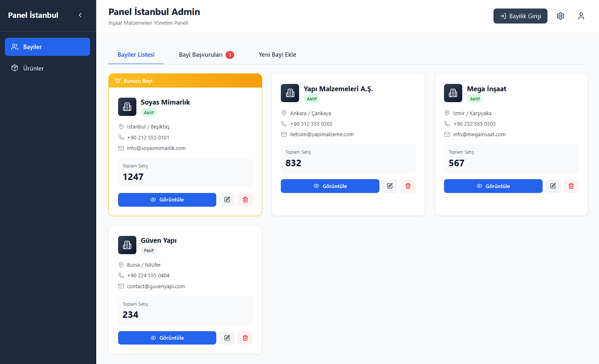599x364 pixels.
Task: Go to Ürünler in the sidebar
Action: click(47, 68)
